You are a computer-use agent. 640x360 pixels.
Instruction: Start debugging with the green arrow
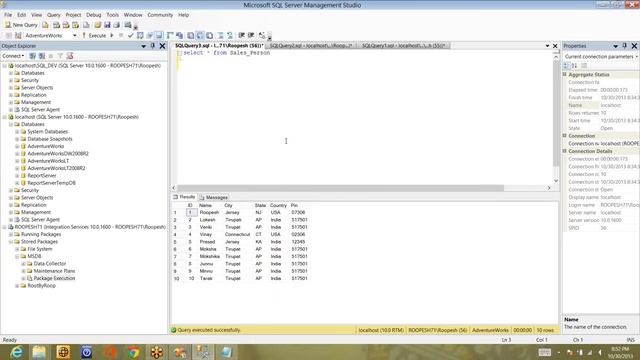click(x=111, y=36)
